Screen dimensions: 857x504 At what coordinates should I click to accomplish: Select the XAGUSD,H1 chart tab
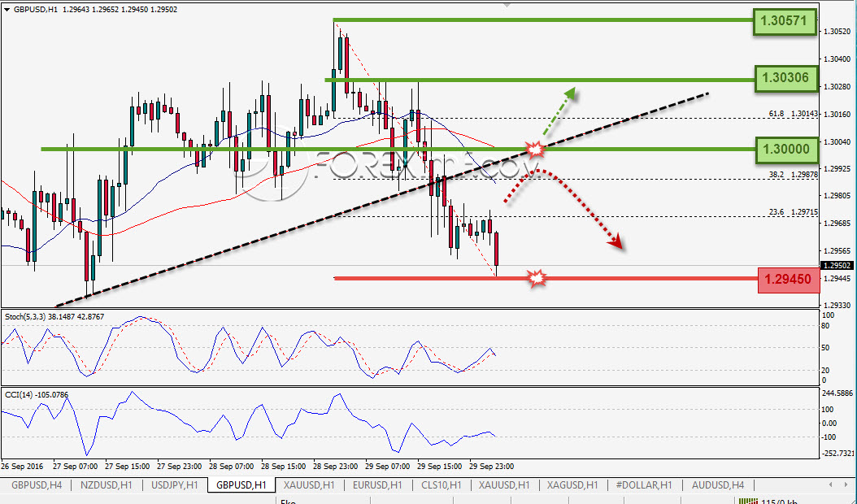click(x=572, y=484)
